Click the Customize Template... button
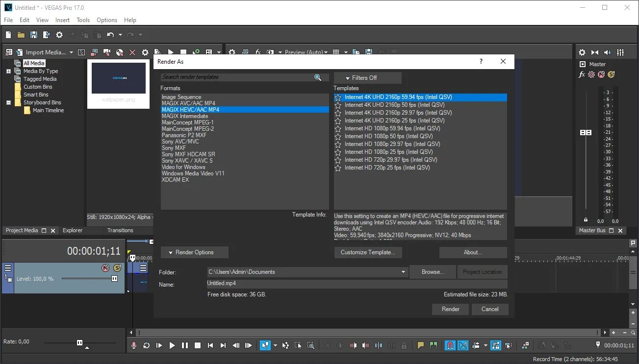 368,252
